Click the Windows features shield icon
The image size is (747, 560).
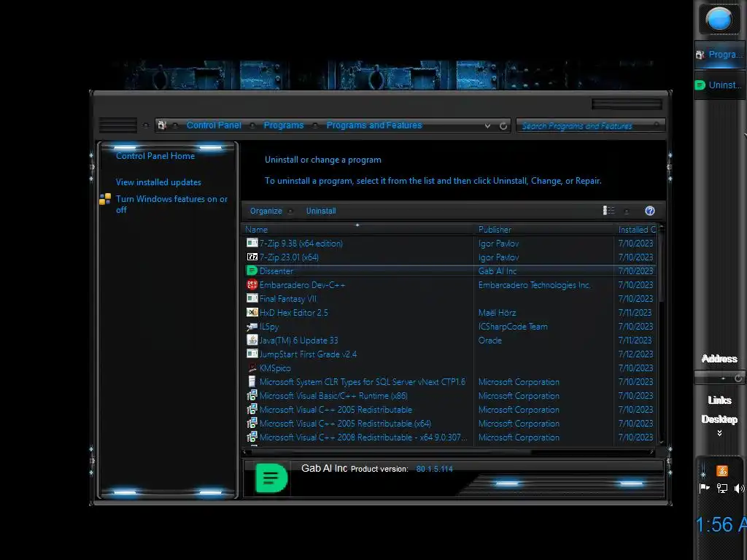pyautogui.click(x=105, y=199)
